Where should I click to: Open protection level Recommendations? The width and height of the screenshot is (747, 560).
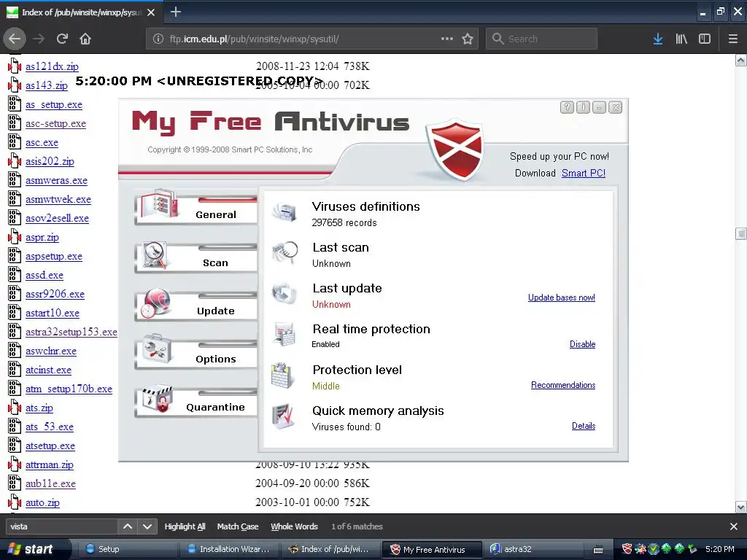coord(563,385)
